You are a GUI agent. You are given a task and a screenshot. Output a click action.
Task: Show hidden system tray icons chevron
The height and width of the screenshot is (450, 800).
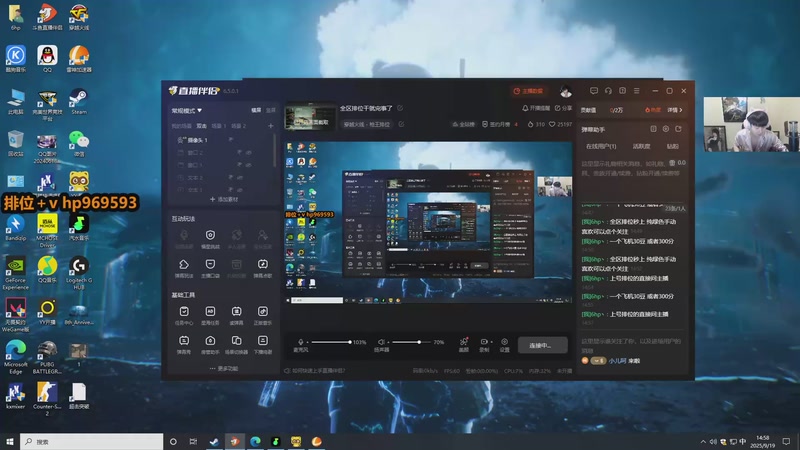tap(703, 442)
